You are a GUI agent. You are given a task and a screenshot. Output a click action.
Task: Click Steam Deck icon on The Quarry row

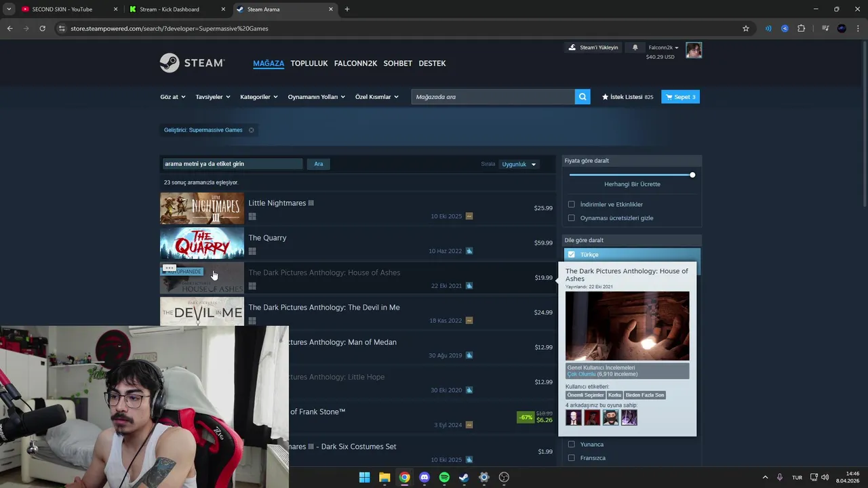pyautogui.click(x=469, y=251)
